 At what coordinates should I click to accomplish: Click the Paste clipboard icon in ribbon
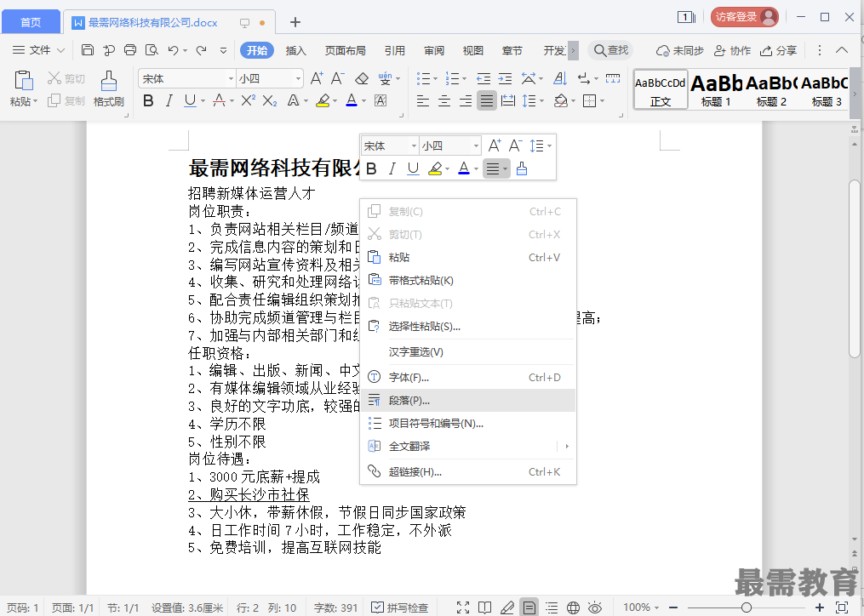[x=24, y=81]
